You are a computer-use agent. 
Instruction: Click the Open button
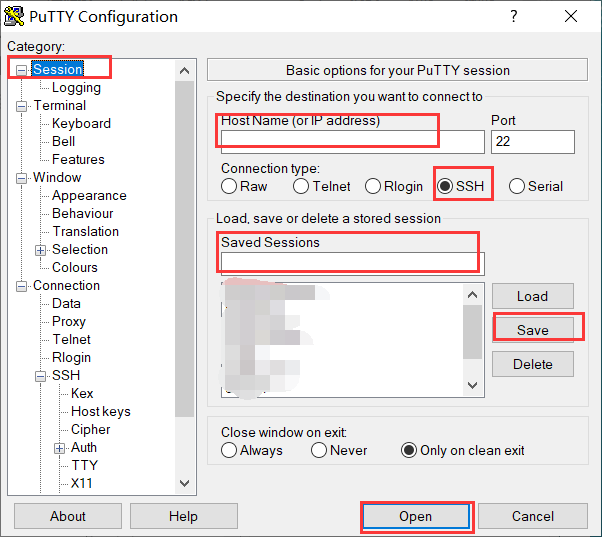tap(416, 516)
